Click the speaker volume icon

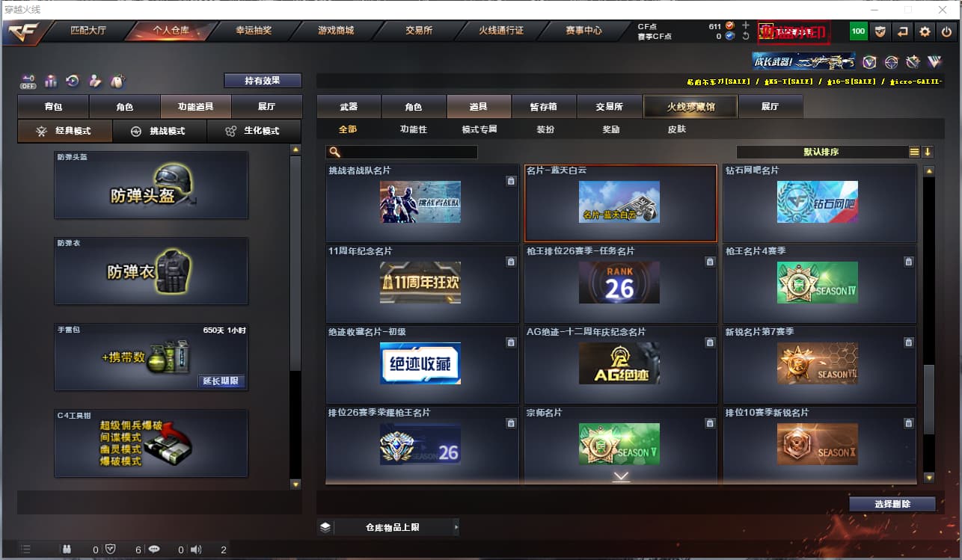coord(196,549)
